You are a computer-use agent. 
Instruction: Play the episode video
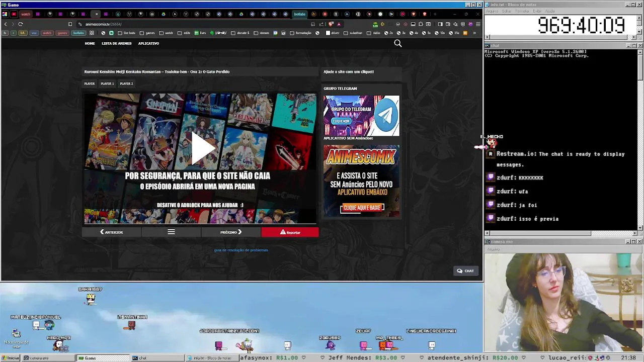tap(202, 149)
